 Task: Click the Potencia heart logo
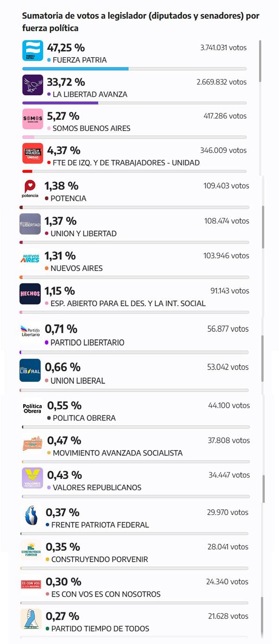pos(30,189)
